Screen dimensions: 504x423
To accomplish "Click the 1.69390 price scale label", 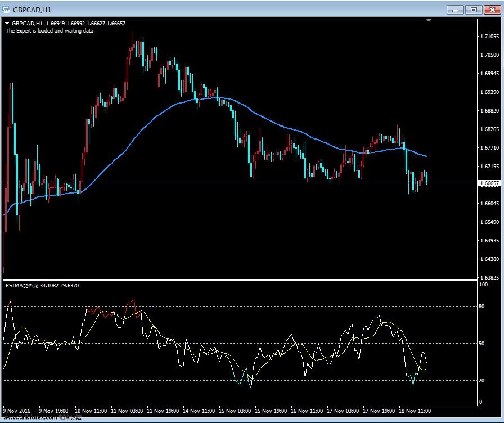I will 489,92.
